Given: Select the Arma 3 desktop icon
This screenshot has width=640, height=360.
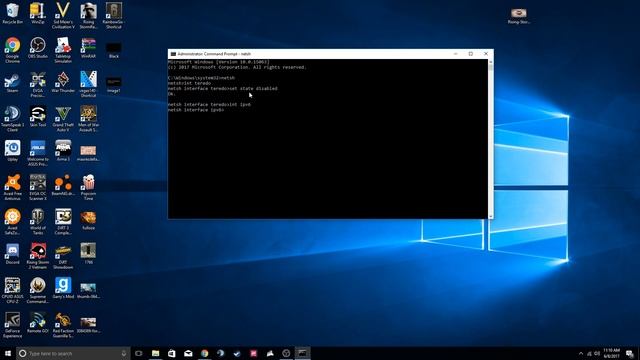Looking at the screenshot, I should click(63, 151).
